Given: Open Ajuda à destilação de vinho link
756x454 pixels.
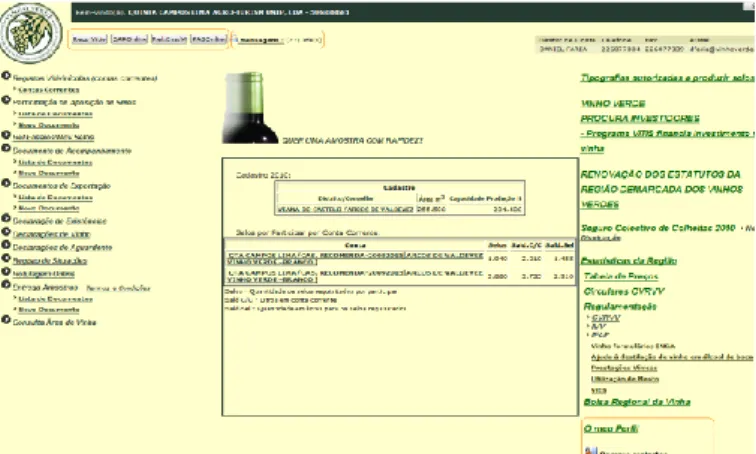Looking at the screenshot, I should point(672,357).
